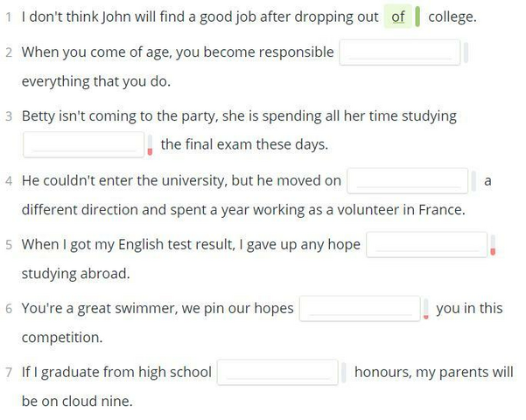Click the grey indicator bar in sentence 4
The image size is (526, 420).
point(473,181)
